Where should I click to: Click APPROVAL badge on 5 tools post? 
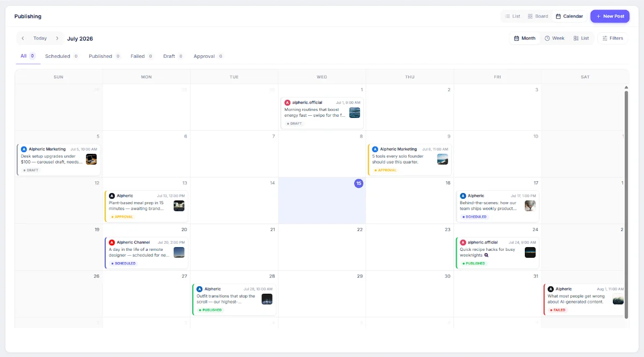pyautogui.click(x=385, y=170)
